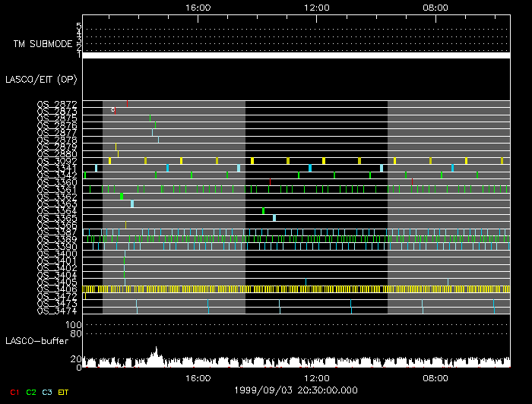Click the 08:00 tick on bottom axis
Viewport: 532px width, 404px height.
tap(435, 377)
